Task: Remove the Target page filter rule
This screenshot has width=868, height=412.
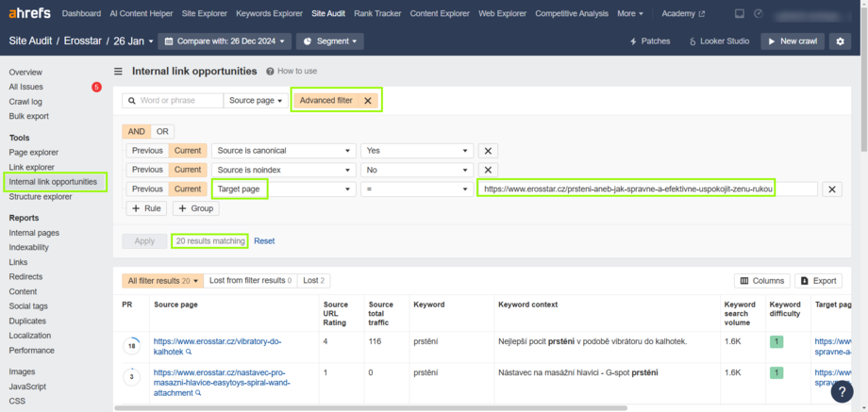Action: point(832,190)
